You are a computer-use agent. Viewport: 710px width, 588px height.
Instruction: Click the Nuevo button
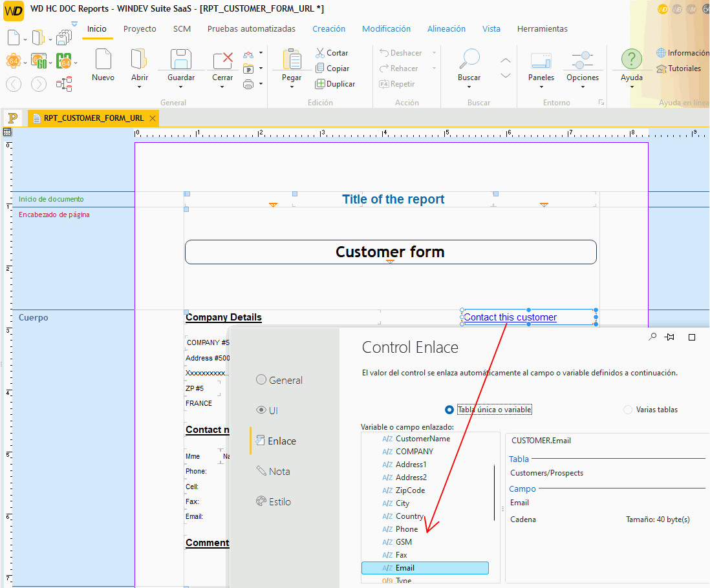pos(103,65)
